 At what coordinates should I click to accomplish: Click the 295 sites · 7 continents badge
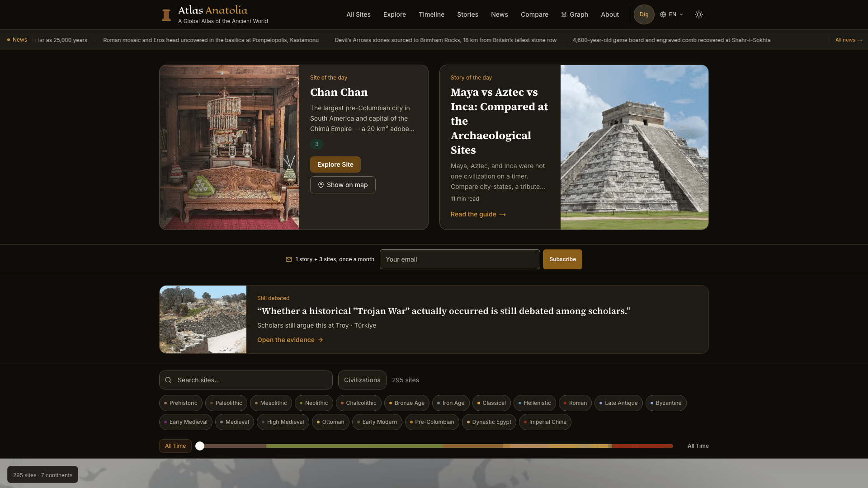[x=42, y=475]
